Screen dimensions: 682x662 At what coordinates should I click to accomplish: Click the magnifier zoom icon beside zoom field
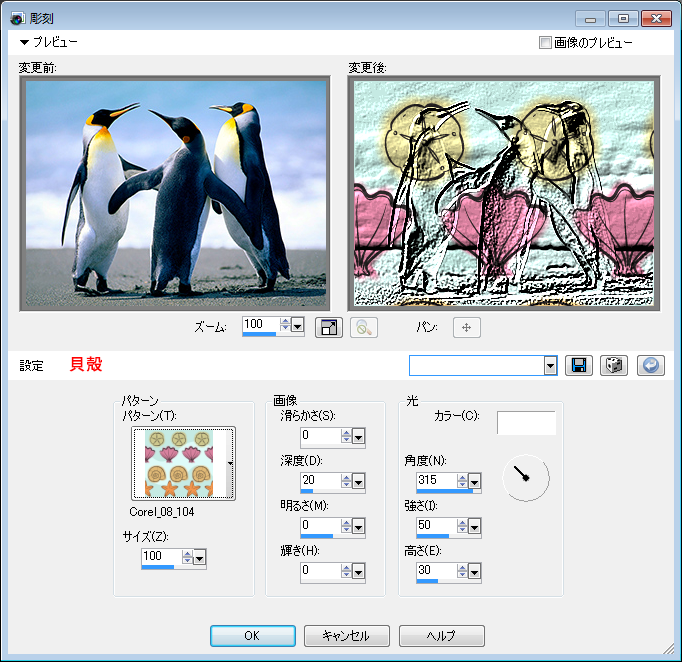coord(363,327)
